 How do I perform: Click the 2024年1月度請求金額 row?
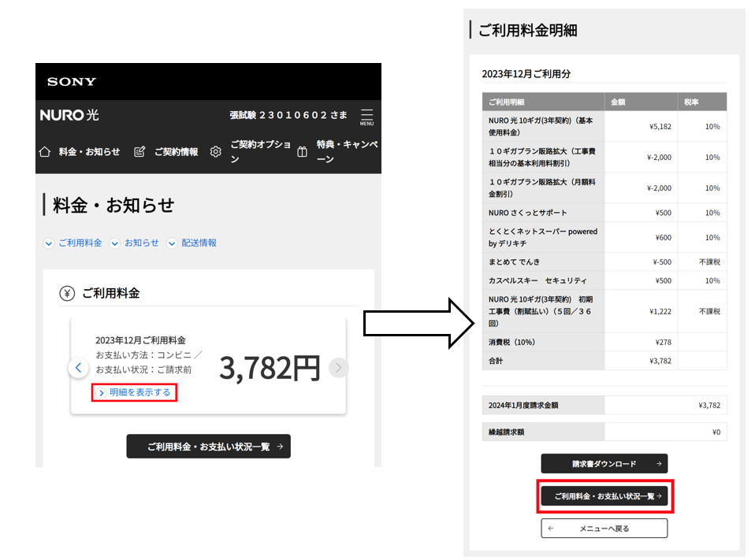[604, 406]
